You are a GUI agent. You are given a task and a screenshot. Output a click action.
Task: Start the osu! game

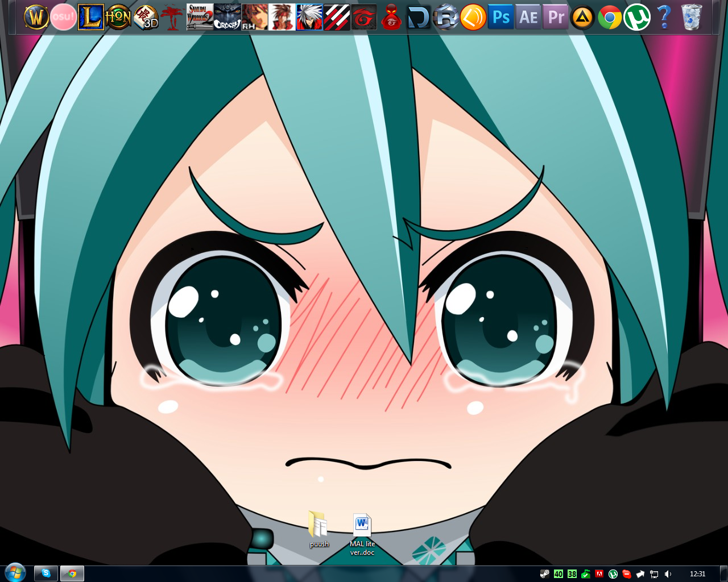64,16
